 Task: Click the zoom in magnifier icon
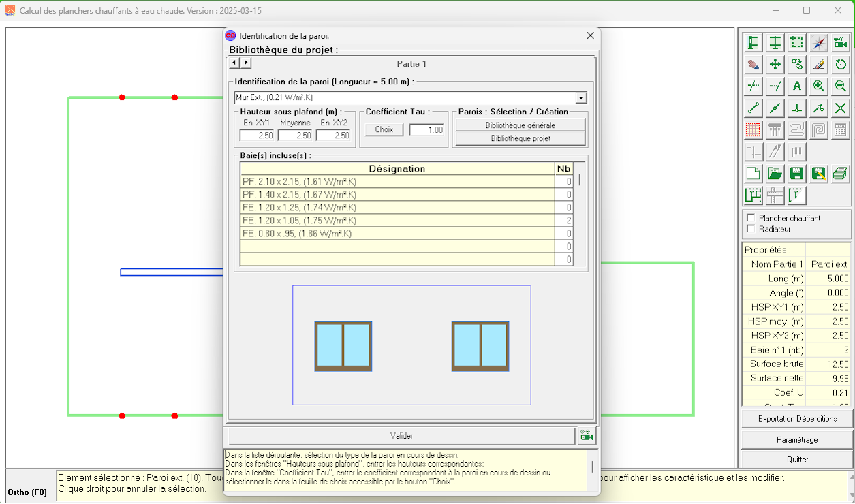click(819, 86)
